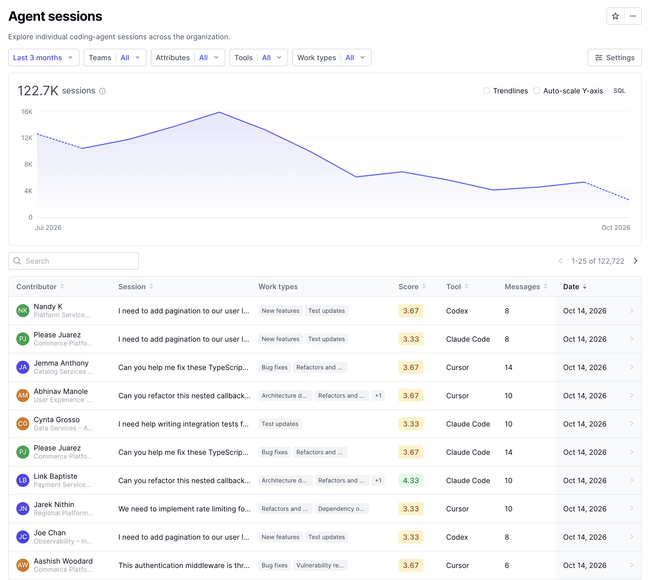Viewport: 650px width, 580px height.
Task: Go to previous page of sessions
Action: click(560, 261)
